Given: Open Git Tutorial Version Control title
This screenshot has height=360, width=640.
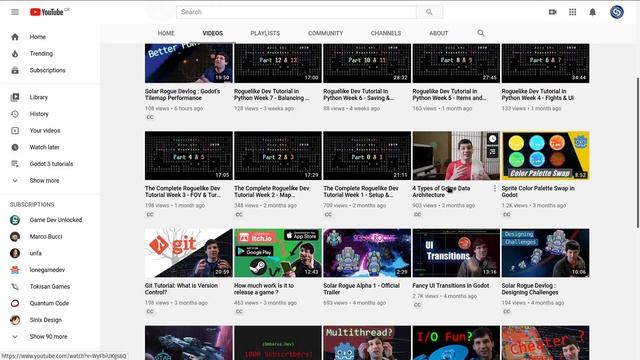Looking at the screenshot, I should [181, 289].
